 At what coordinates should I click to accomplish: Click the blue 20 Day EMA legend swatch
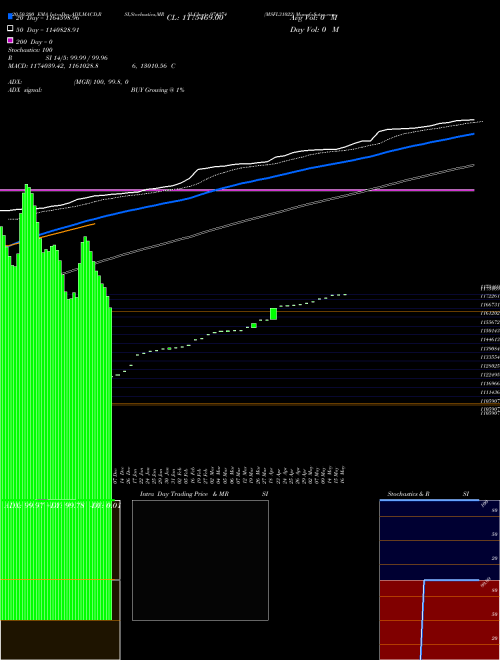pyautogui.click(x=10, y=17)
